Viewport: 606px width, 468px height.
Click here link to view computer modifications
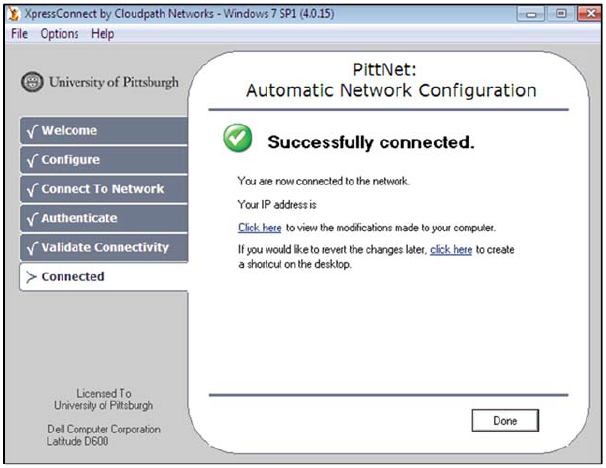tap(259, 228)
